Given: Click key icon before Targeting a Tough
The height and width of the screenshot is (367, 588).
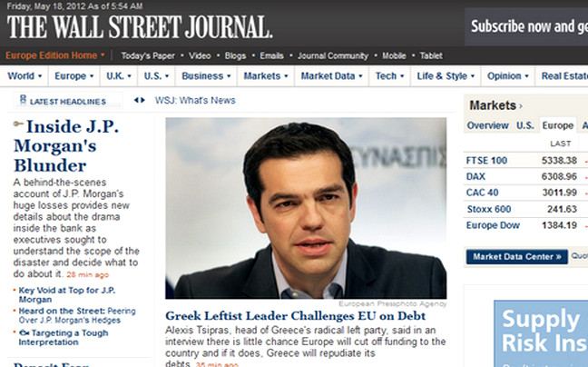Looking at the screenshot, I should [x=24, y=332].
